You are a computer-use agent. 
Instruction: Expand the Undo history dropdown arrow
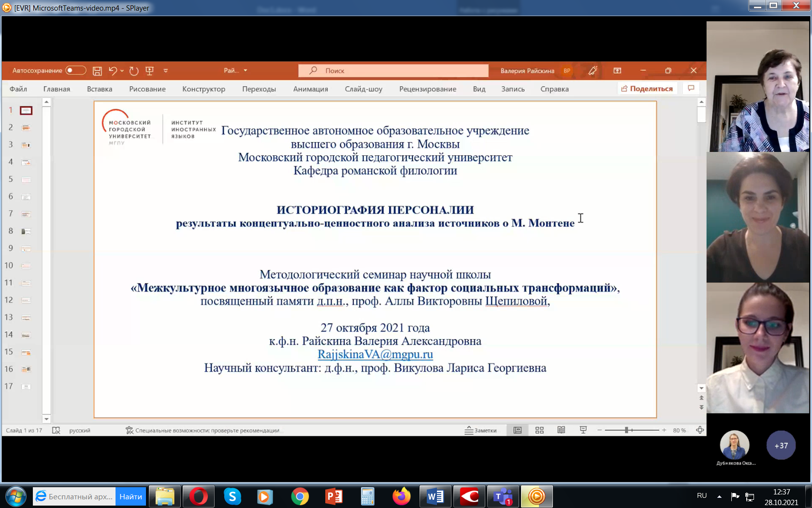click(122, 71)
